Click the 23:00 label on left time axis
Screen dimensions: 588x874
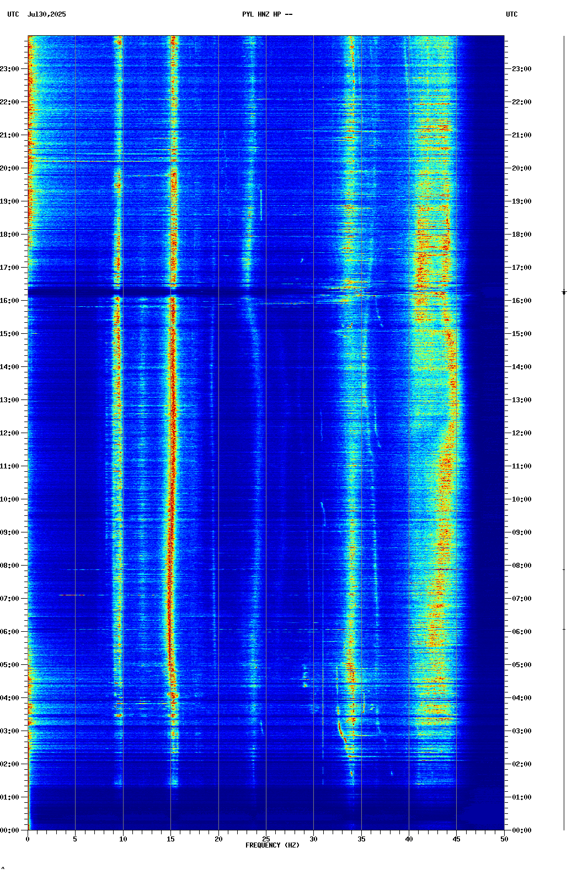(9, 69)
